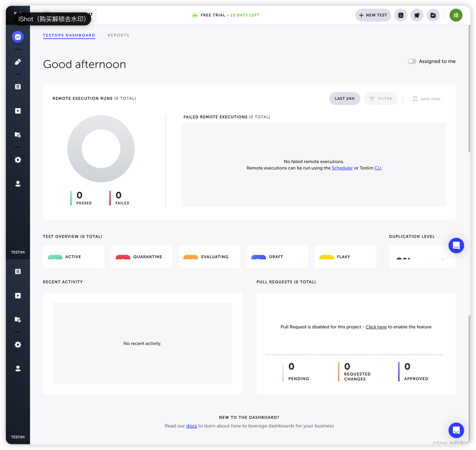Open the Dashboard icon in the sidebar
The image size is (476, 450).
click(17, 37)
